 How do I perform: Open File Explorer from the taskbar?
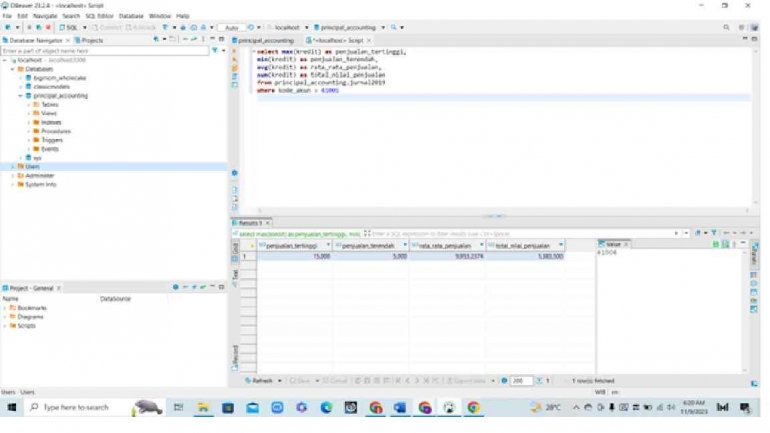pyautogui.click(x=203, y=407)
